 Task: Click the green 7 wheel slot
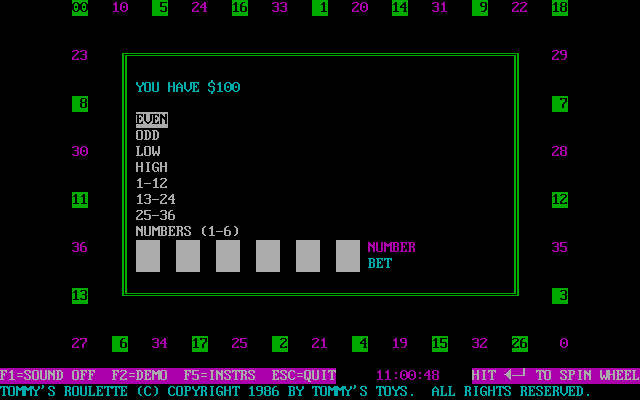[560, 104]
